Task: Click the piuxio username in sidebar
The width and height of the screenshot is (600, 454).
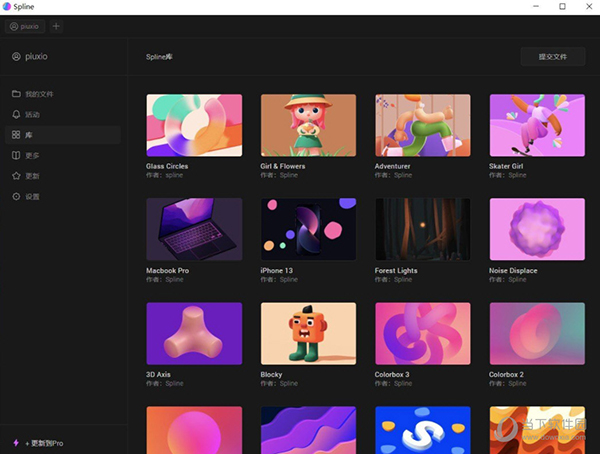Action: tap(36, 57)
